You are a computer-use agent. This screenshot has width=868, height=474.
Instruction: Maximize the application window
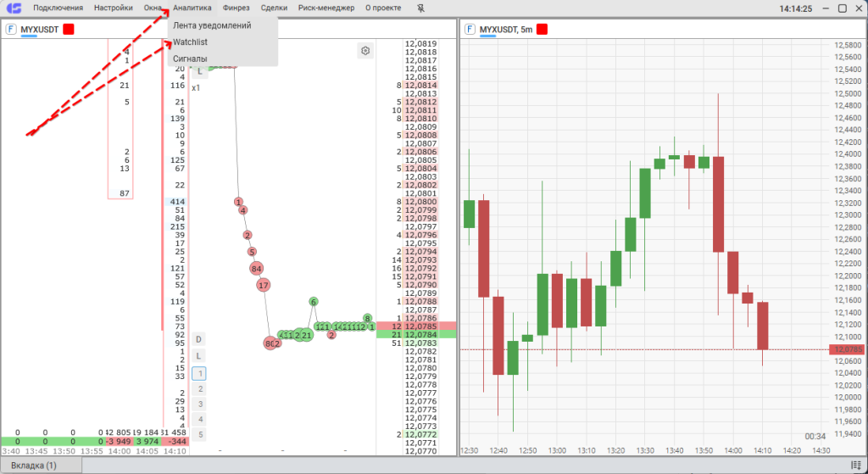point(842,8)
